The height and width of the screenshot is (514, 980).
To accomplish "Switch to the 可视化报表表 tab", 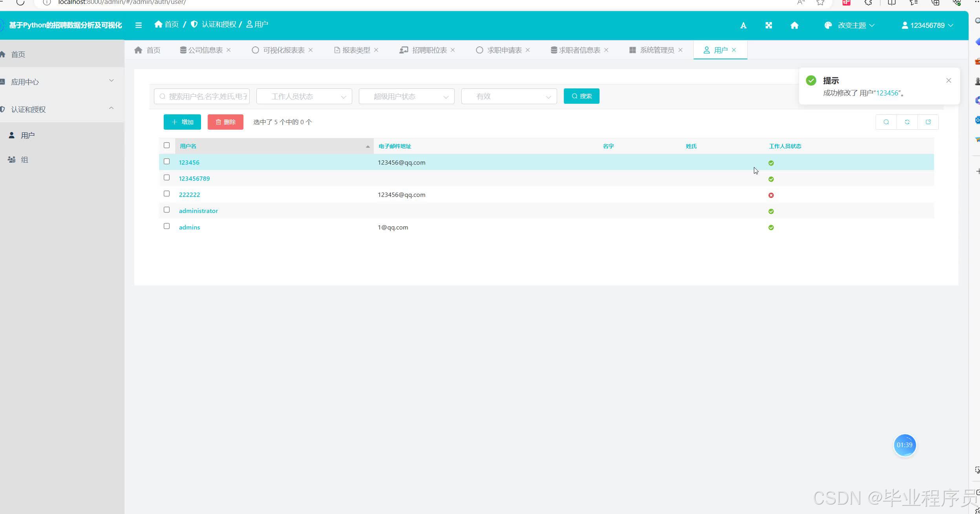I will [x=278, y=50].
